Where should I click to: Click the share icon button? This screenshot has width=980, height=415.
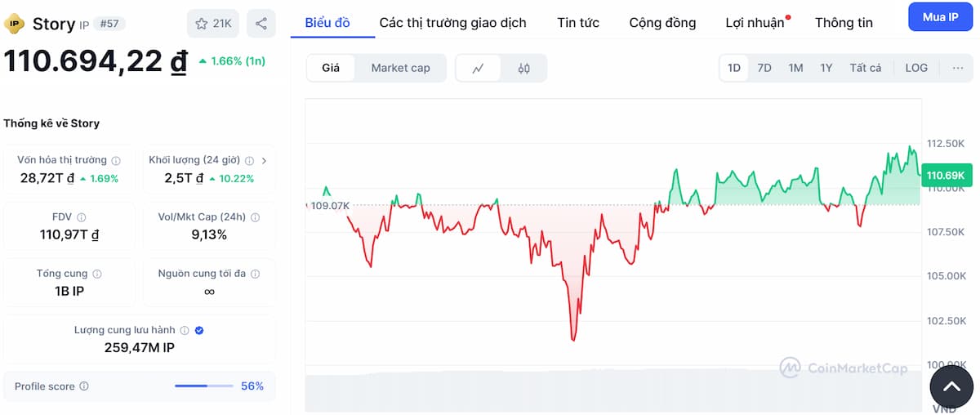click(261, 24)
